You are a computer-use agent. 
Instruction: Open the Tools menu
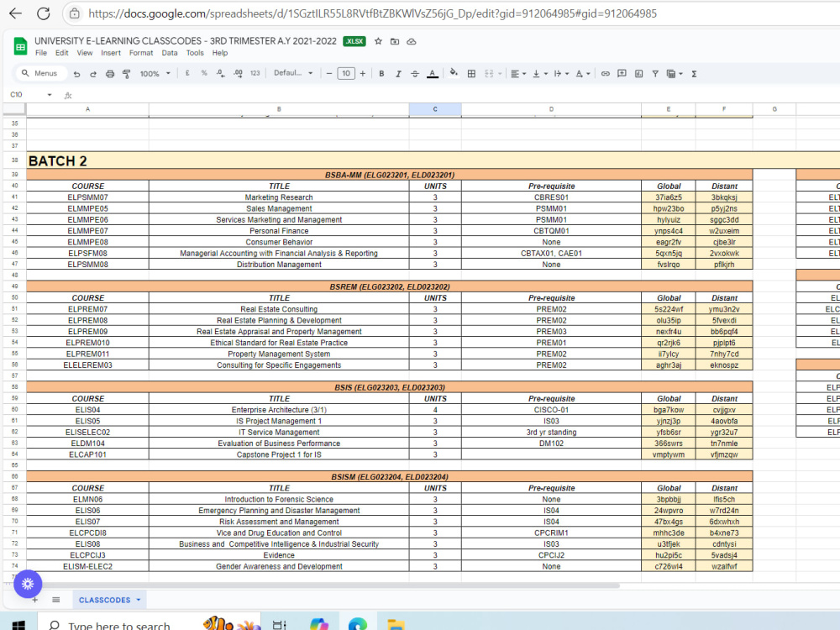[195, 53]
